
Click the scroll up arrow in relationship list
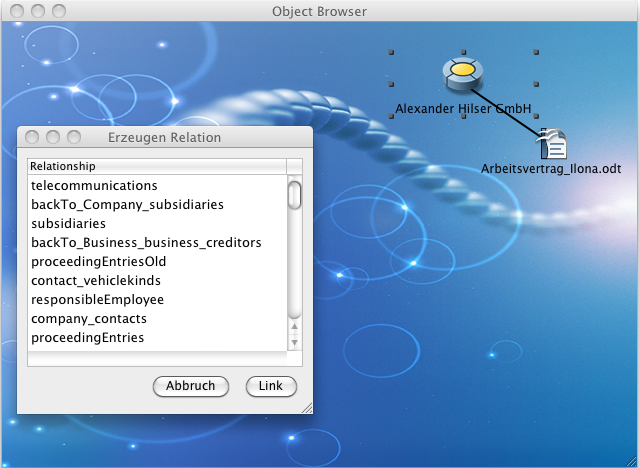click(x=294, y=327)
